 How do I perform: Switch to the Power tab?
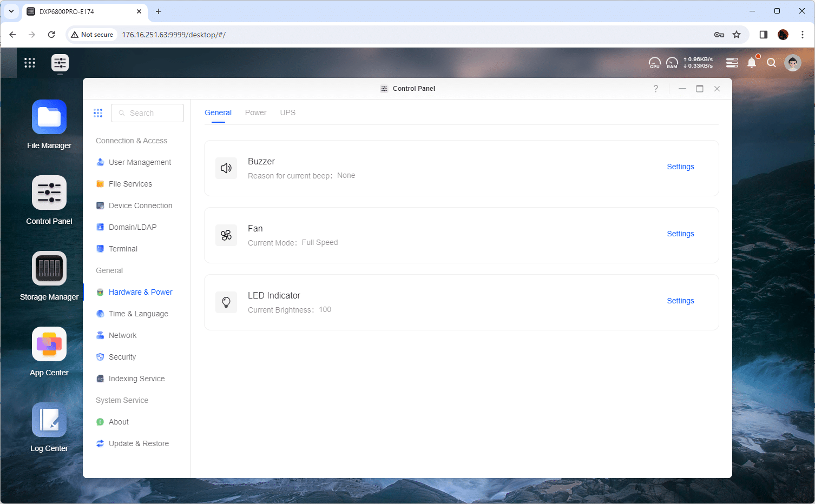(256, 112)
